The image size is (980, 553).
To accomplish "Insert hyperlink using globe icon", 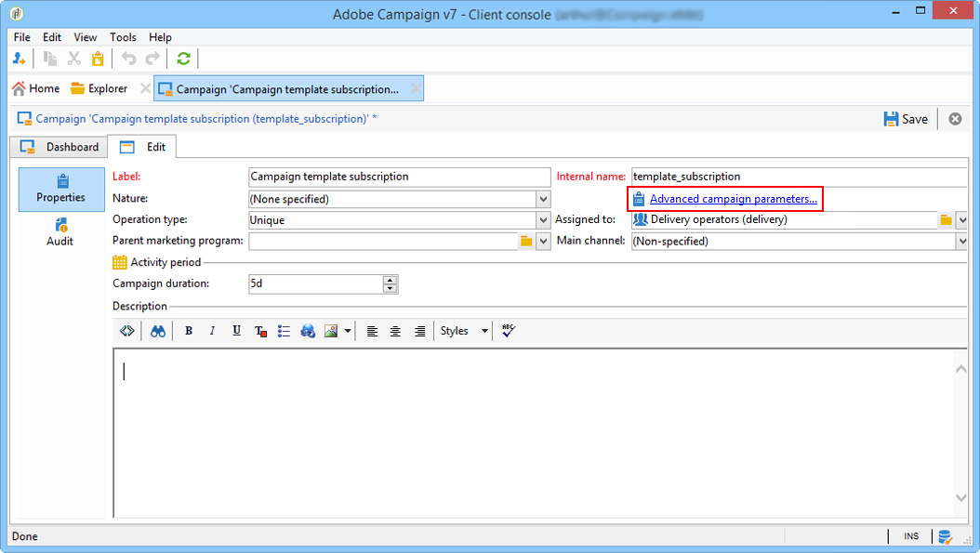I will point(308,331).
